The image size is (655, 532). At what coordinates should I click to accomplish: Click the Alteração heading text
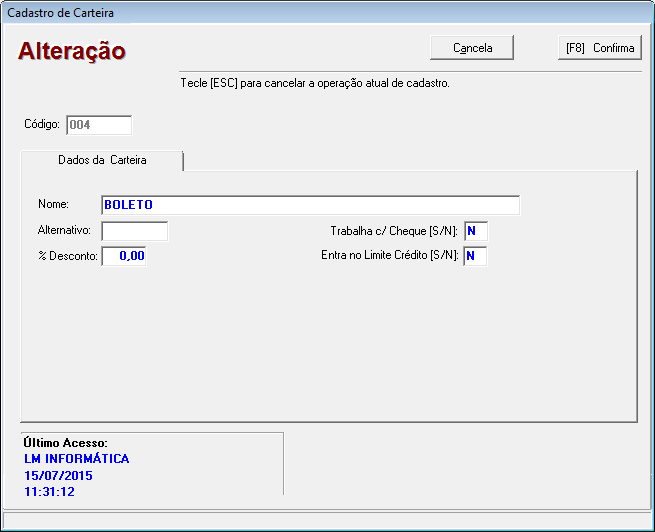point(72,51)
